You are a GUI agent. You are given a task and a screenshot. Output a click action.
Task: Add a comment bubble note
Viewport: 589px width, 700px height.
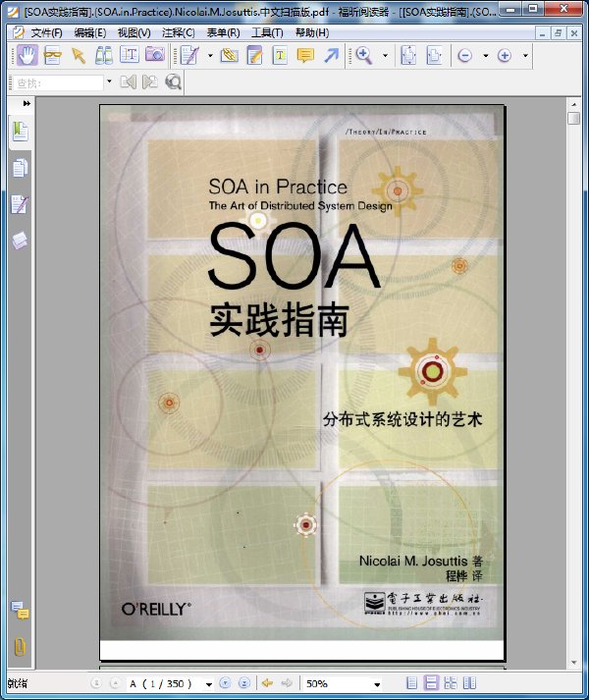pos(305,56)
